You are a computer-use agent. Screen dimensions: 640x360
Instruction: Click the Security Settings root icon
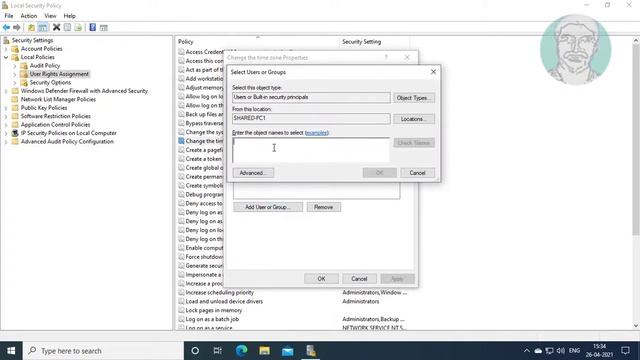[6, 40]
